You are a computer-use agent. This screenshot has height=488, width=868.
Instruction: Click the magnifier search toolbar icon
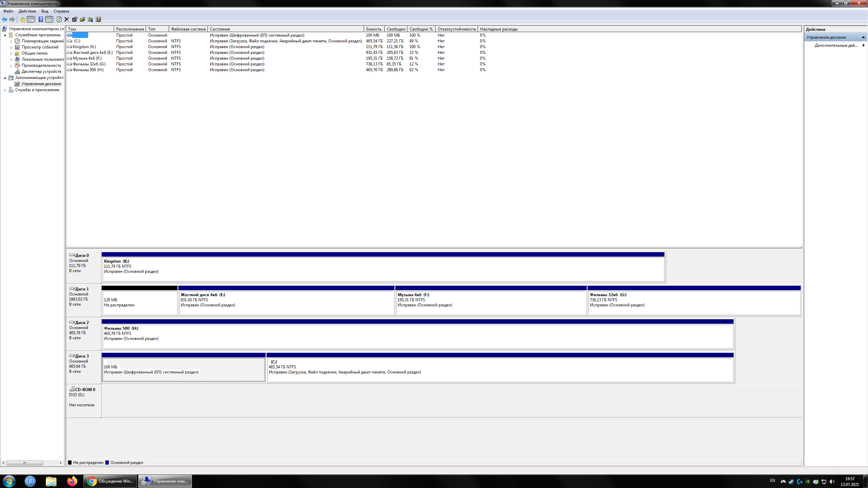[x=91, y=19]
